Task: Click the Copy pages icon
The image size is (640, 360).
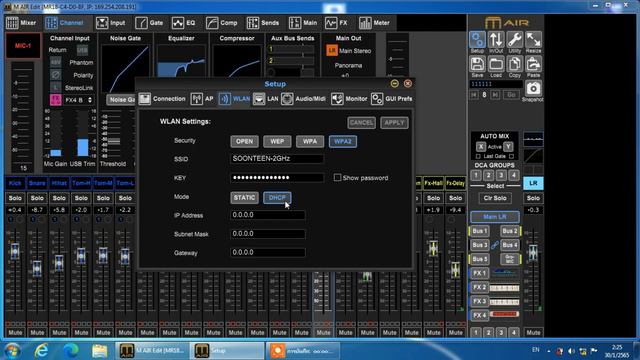Action: [x=515, y=64]
